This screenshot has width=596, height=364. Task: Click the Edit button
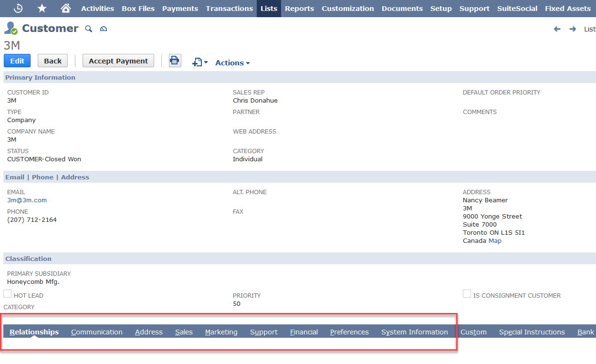pos(17,61)
